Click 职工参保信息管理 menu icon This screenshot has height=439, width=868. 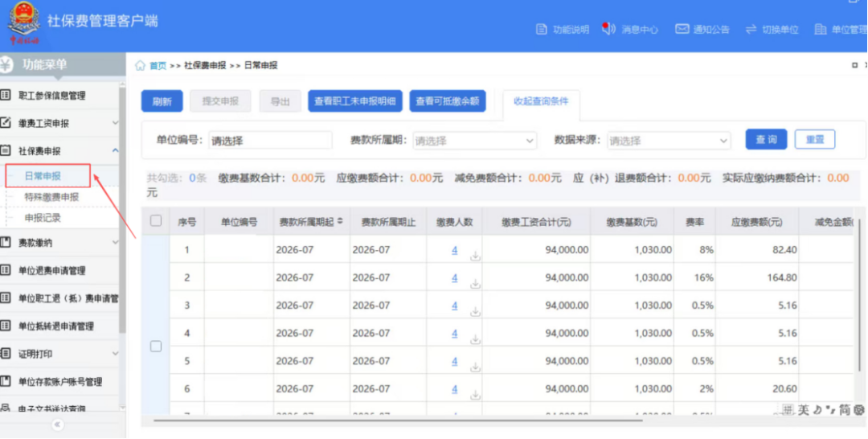(x=6, y=95)
